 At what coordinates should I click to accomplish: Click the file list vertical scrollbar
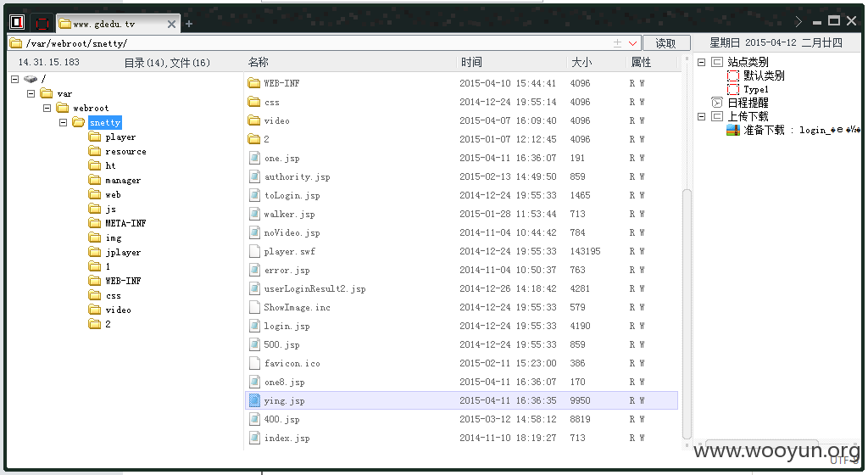tap(687, 314)
